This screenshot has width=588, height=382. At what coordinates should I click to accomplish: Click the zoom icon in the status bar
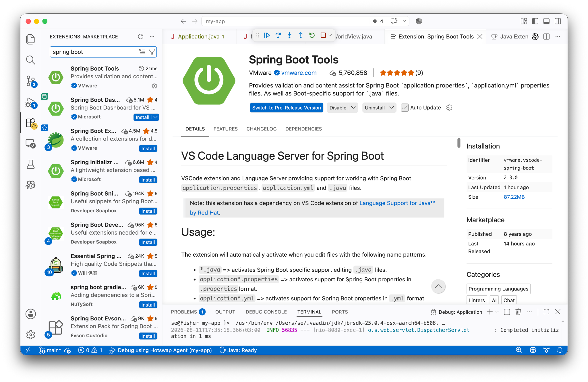519,350
